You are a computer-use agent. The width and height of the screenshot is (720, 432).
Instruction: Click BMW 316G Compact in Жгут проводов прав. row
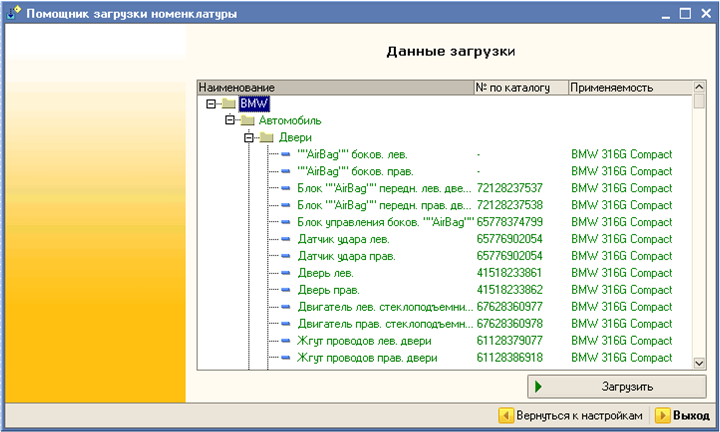point(622,358)
